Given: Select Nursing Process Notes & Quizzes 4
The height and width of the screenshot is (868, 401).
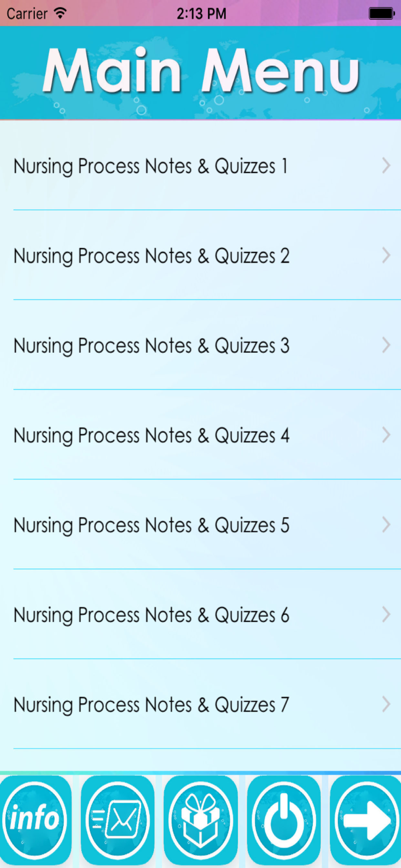Looking at the screenshot, I should 200,435.
